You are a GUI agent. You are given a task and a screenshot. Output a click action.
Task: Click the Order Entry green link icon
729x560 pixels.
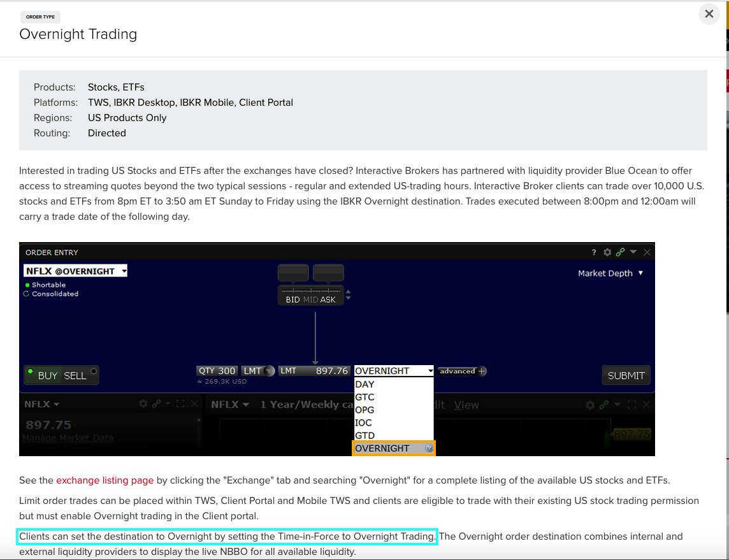(x=620, y=252)
